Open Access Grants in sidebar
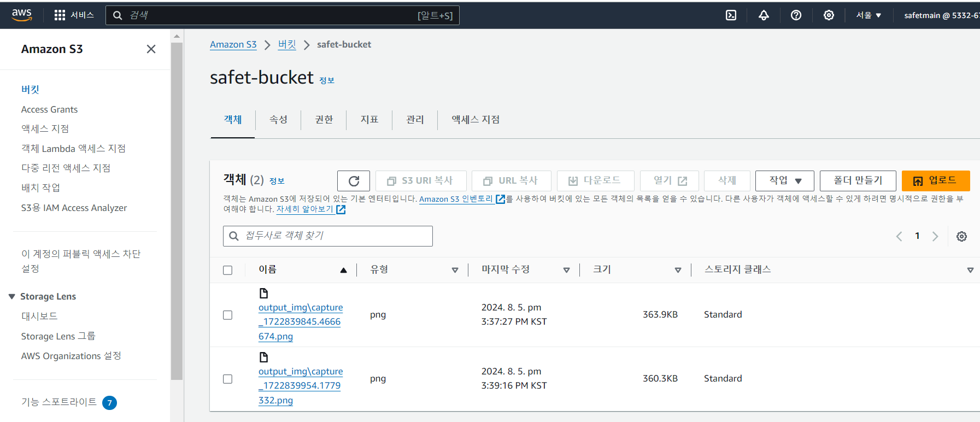Image resolution: width=980 pixels, height=422 pixels. pos(49,109)
